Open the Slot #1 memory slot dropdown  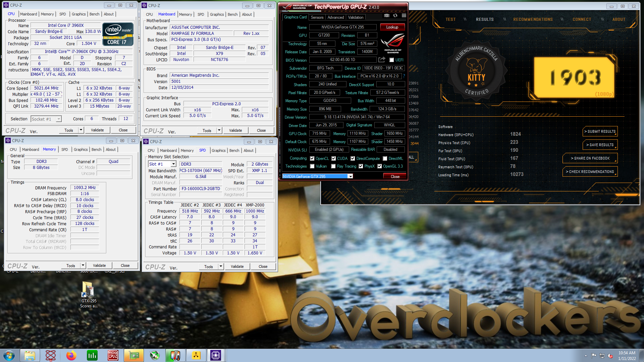pos(162,164)
